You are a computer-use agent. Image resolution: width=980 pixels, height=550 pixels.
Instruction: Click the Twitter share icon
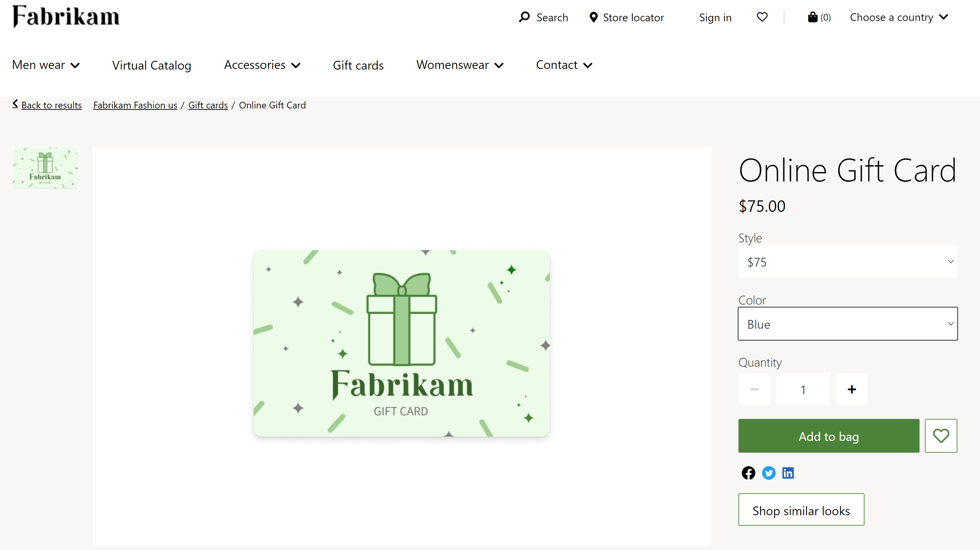coord(768,473)
